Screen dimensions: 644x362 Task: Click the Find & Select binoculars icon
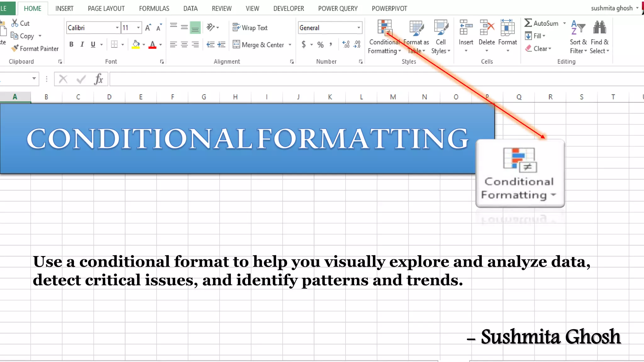pyautogui.click(x=599, y=28)
